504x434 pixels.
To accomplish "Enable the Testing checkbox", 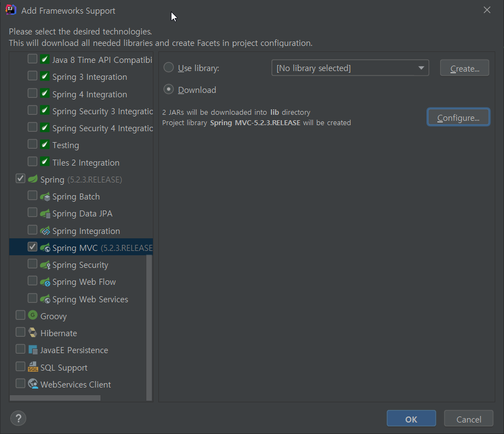I will 32,144.
